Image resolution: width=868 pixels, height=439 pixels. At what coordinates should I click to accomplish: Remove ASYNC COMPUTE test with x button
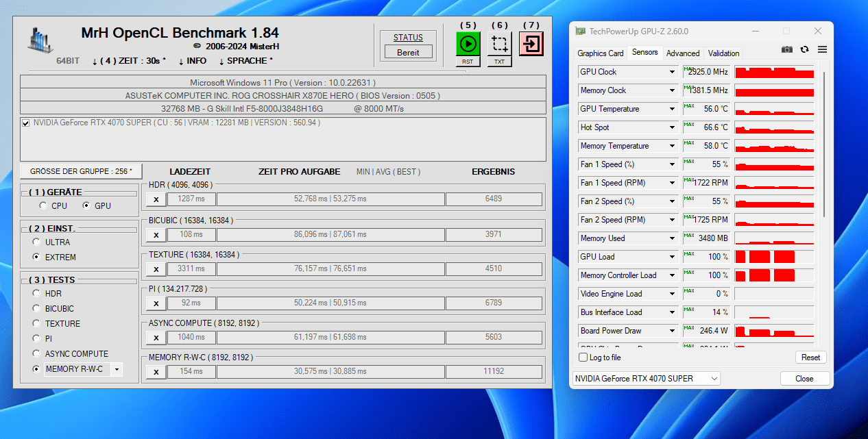pos(156,338)
